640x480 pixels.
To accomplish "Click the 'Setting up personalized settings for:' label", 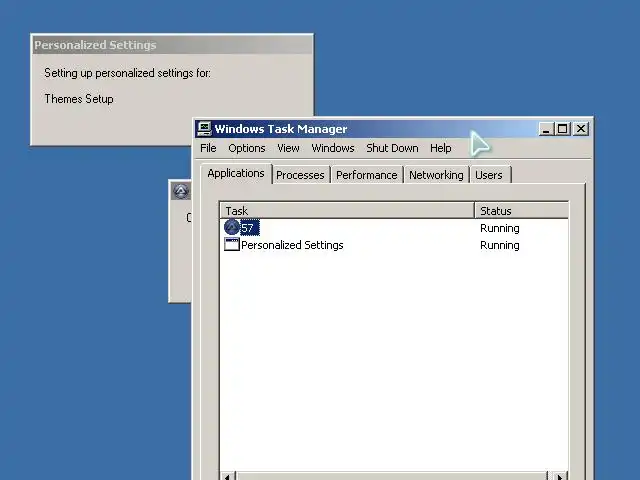I will pyautogui.click(x=127, y=73).
